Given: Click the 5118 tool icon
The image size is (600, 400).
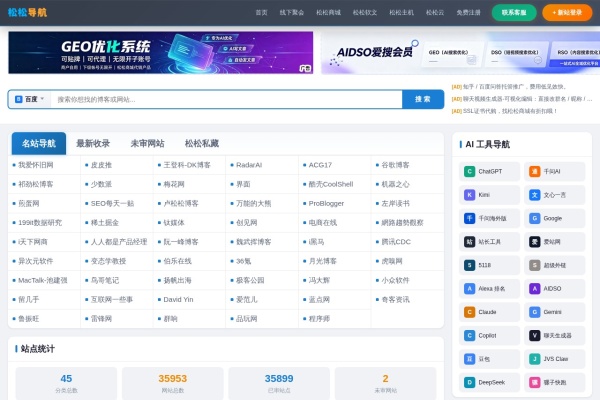Looking at the screenshot, I should pyautogui.click(x=469, y=265).
